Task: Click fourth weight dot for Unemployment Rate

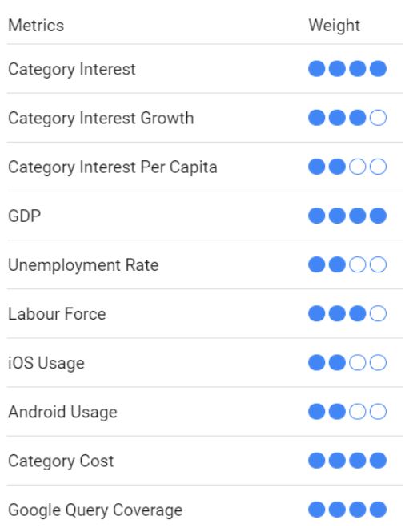Action: pyautogui.click(x=378, y=264)
